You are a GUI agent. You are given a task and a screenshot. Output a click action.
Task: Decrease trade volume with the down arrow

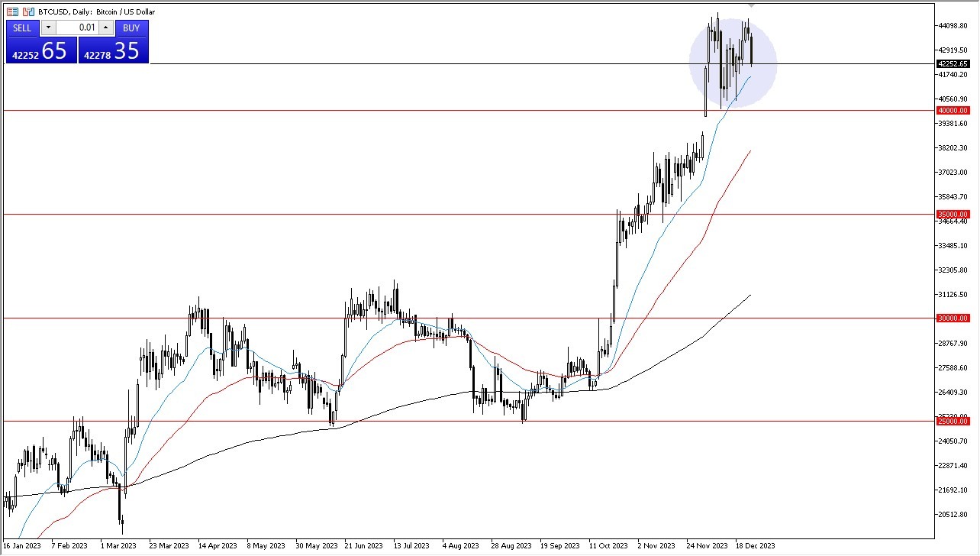[x=48, y=28]
